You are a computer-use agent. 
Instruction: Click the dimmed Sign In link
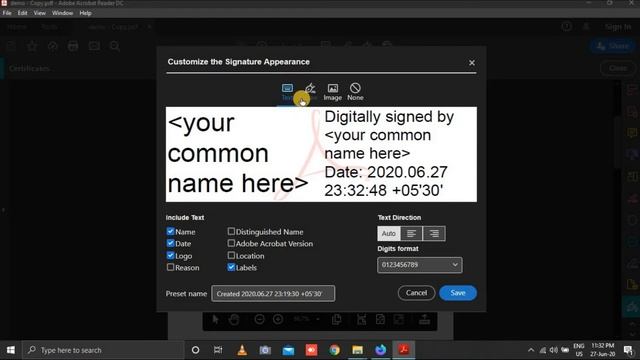point(618,27)
